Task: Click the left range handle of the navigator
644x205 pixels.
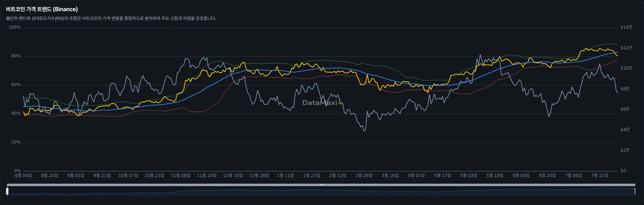Action: (x=7, y=191)
